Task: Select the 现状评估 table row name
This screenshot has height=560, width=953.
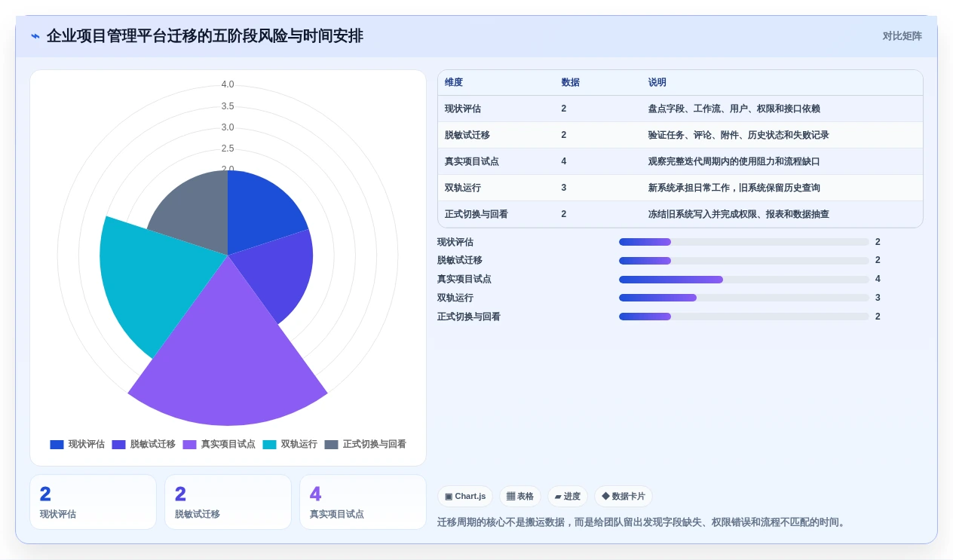Action: point(463,109)
